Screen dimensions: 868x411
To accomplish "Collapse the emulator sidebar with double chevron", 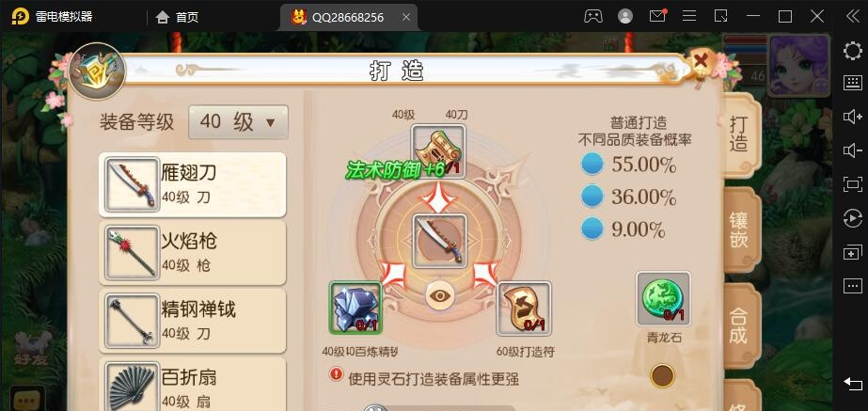I will point(853,16).
